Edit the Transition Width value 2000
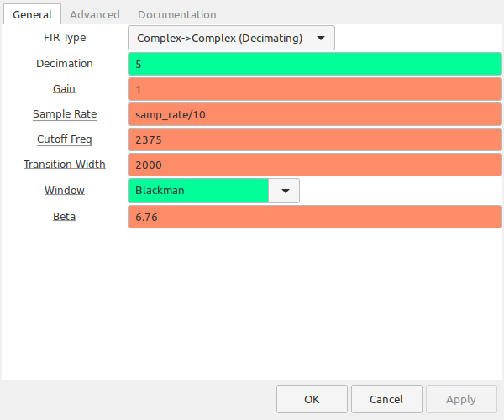 [315, 165]
